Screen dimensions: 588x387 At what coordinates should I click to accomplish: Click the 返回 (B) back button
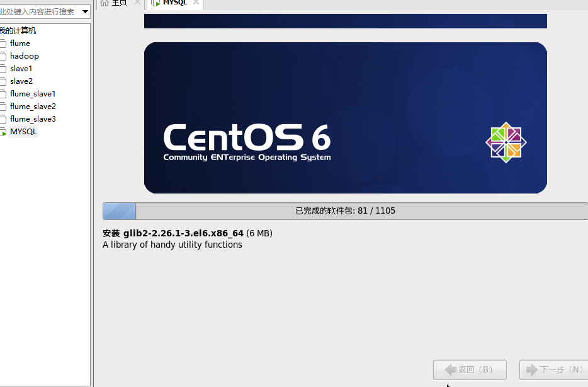tap(470, 370)
